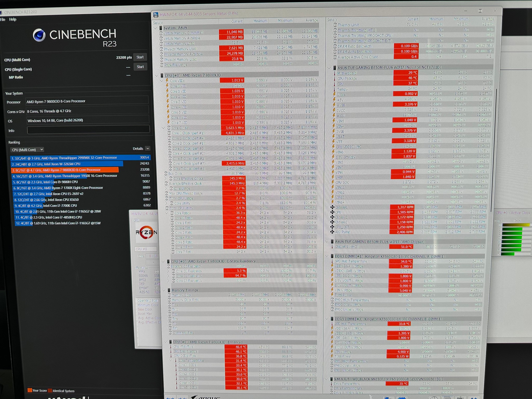This screenshot has width=532, height=399.
Task: Select the Threadripper 2990WX ranking row
Action: pyautogui.click(x=81, y=158)
